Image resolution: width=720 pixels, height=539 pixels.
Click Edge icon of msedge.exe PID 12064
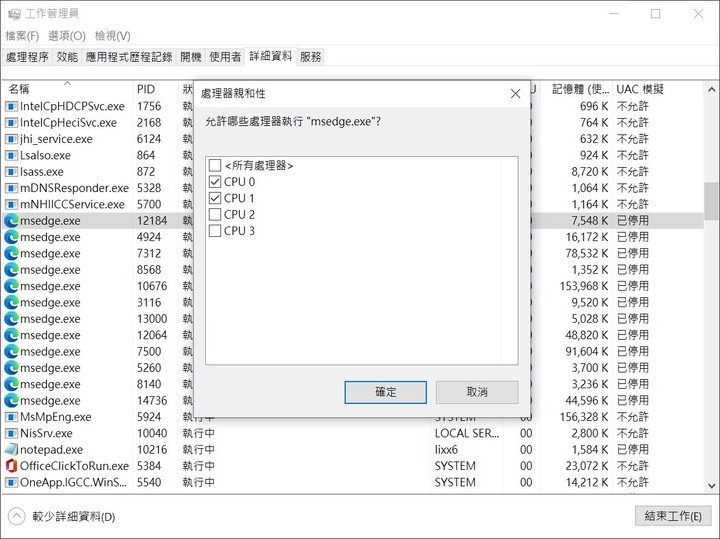coord(11,336)
